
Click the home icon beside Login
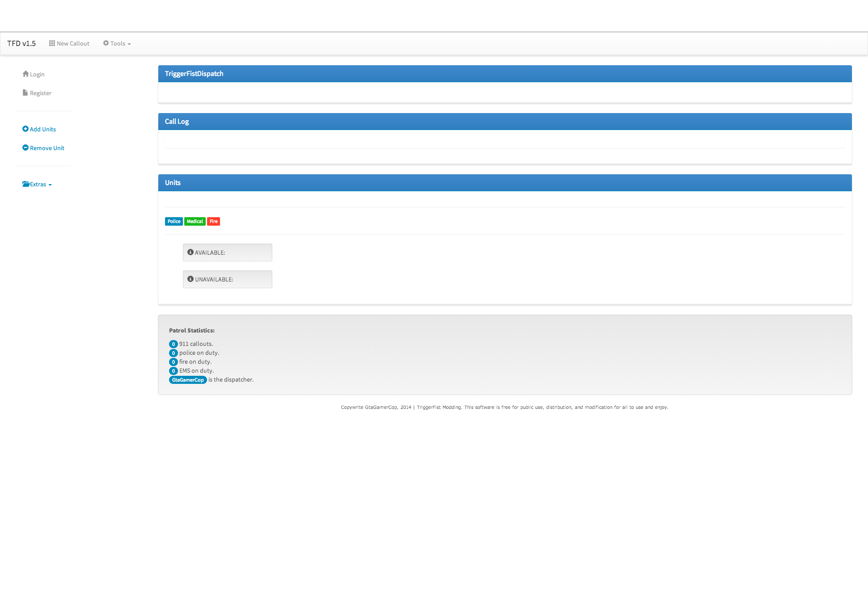click(25, 74)
